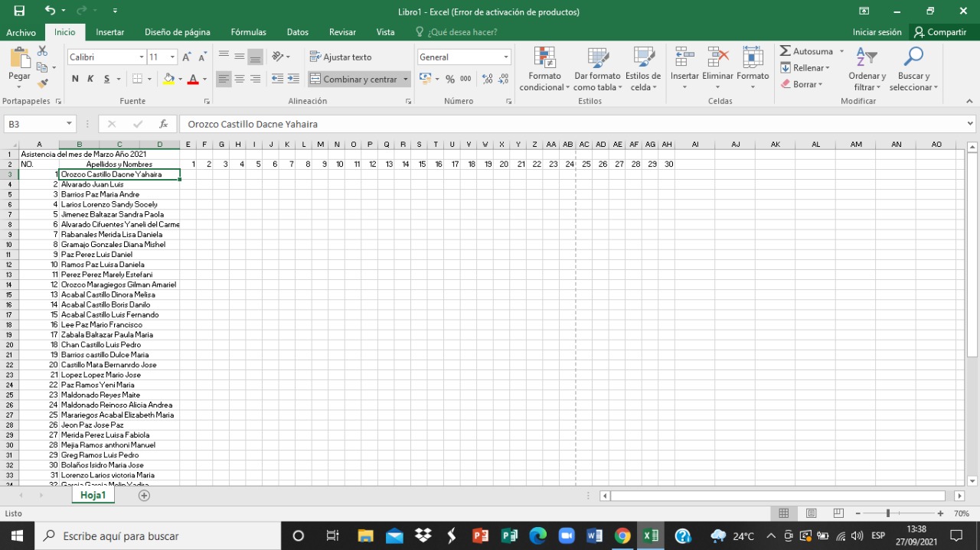The height and width of the screenshot is (550, 980).
Task: Align cell text left
Action: [x=224, y=79]
